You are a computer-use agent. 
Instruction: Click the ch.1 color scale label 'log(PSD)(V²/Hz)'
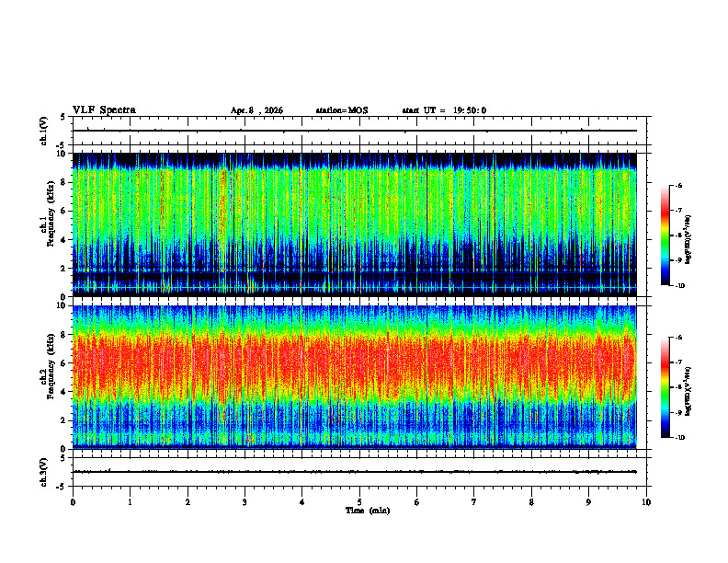(x=688, y=239)
